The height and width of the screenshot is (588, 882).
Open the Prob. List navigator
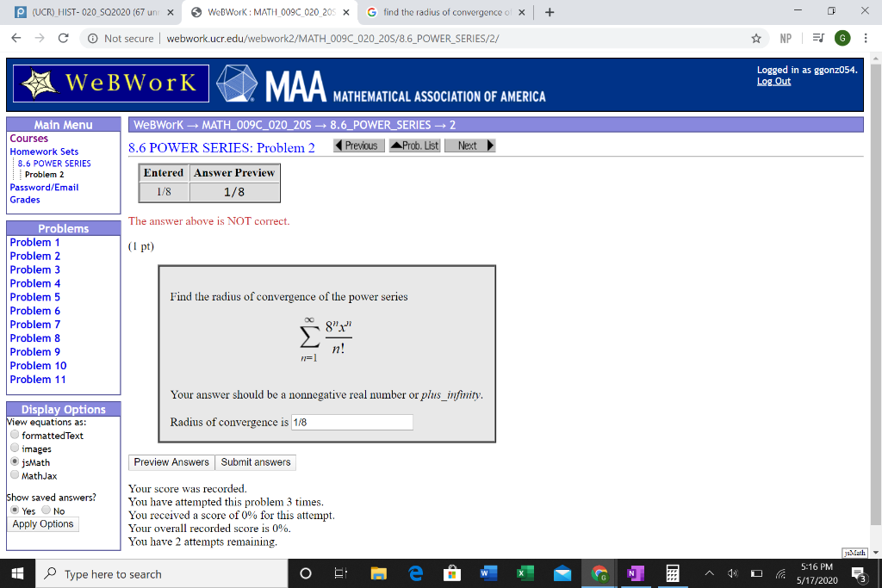click(416, 145)
